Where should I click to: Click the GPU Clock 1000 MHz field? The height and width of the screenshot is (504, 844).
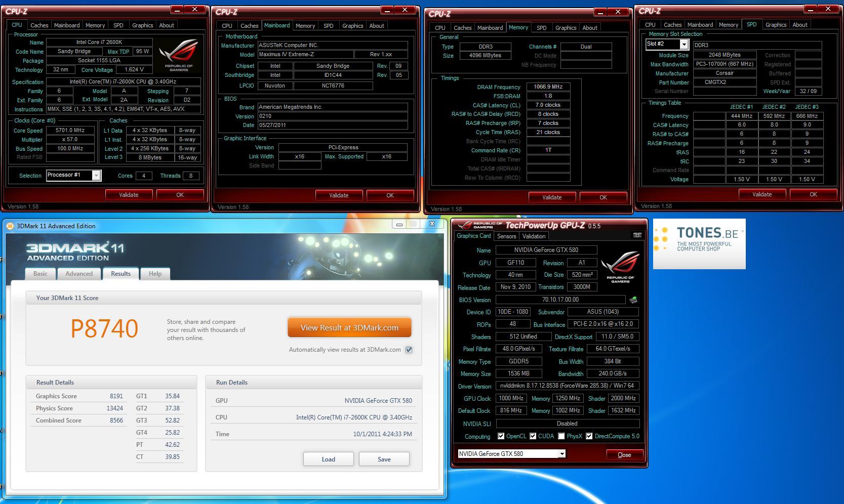pyautogui.click(x=511, y=398)
